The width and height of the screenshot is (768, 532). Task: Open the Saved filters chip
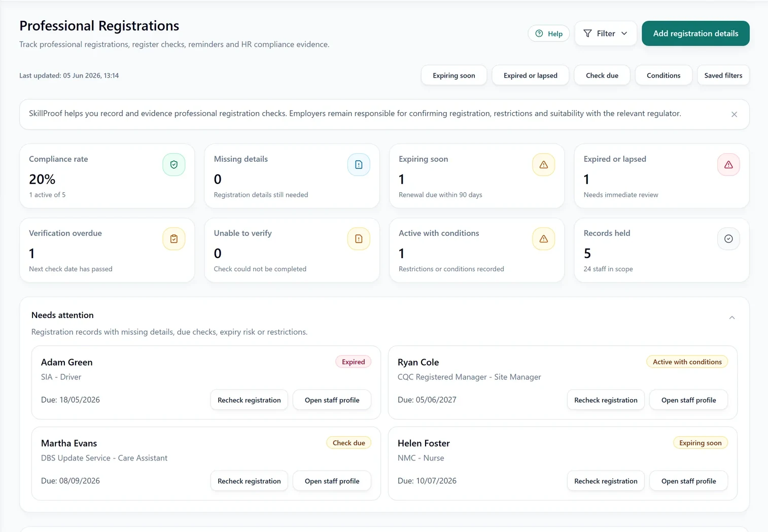click(x=723, y=76)
